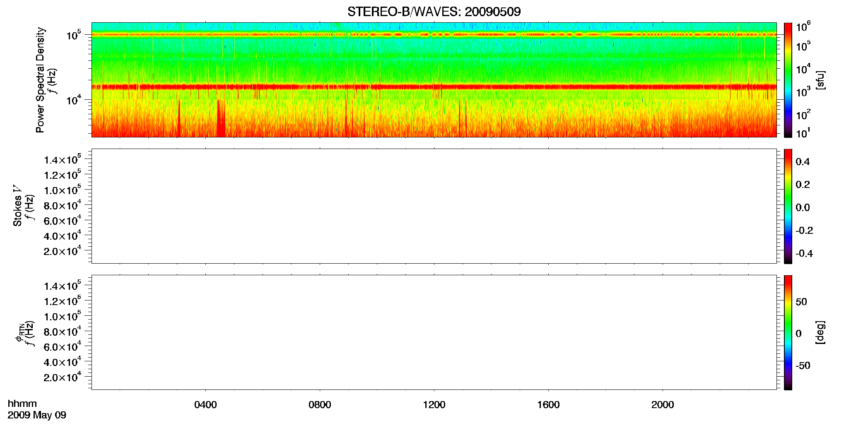This screenshot has height=447, width=868.
Task: Click the wide red burst before 0500
Action: point(221,118)
